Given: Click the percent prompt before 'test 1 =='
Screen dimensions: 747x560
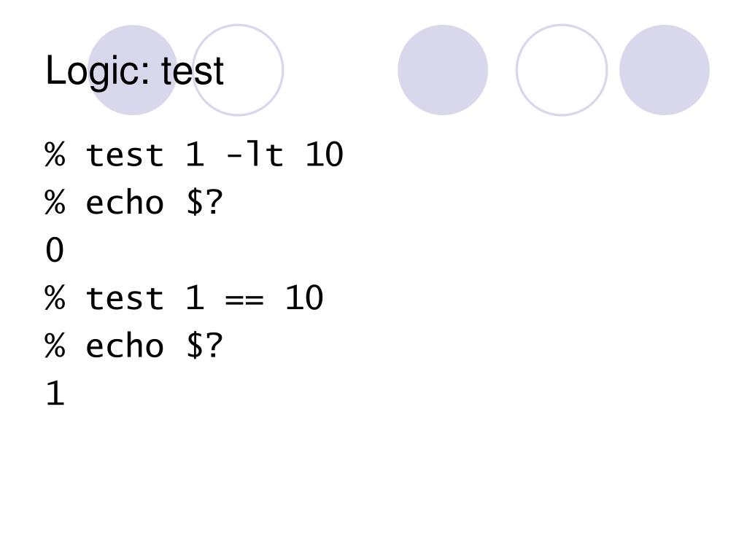Looking at the screenshot, I should (55, 298).
